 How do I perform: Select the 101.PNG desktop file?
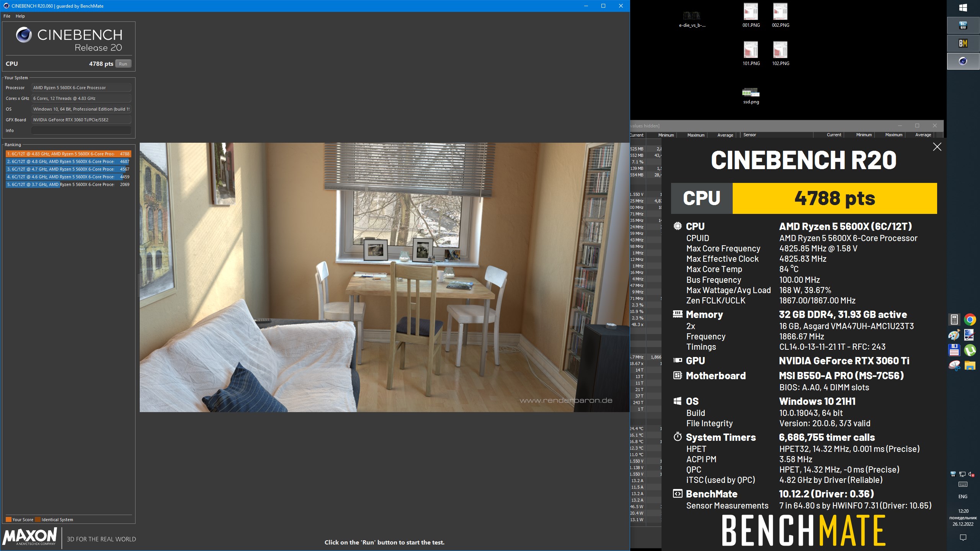point(751,54)
